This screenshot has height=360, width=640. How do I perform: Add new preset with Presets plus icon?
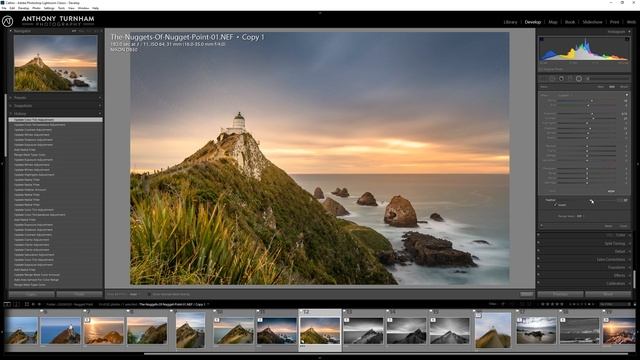pos(100,98)
